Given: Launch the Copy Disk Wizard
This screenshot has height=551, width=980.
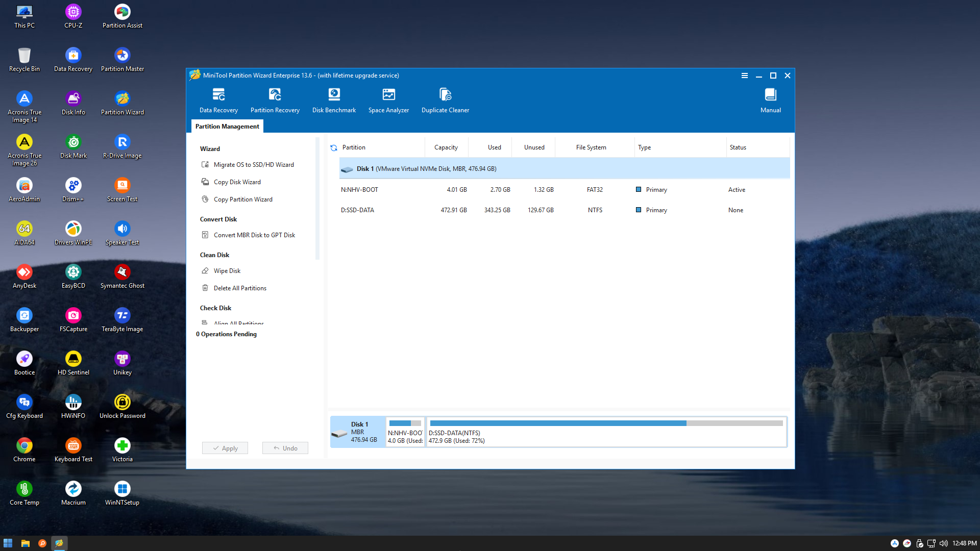Looking at the screenshot, I should point(231,182).
